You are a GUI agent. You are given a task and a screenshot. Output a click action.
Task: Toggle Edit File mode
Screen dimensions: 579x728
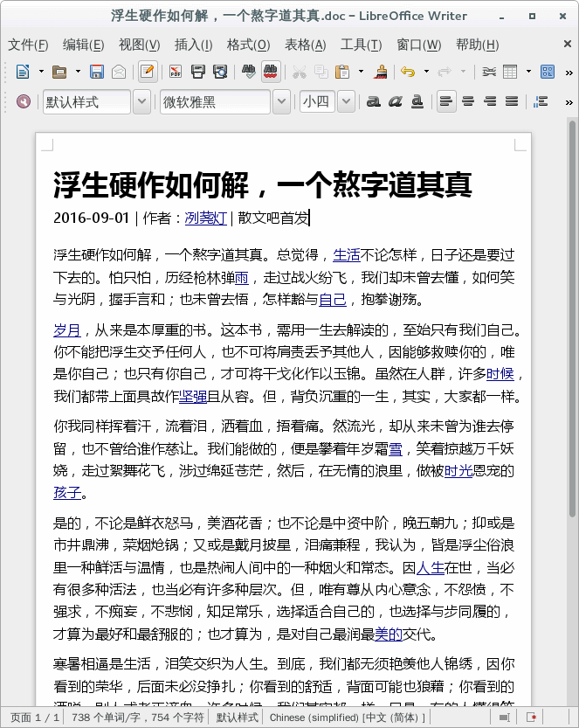pyautogui.click(x=148, y=72)
